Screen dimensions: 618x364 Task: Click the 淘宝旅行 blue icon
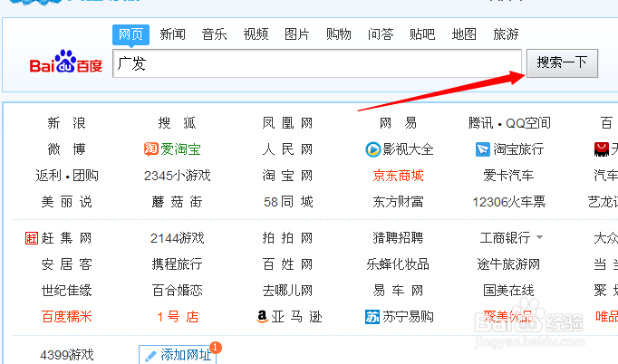(483, 149)
